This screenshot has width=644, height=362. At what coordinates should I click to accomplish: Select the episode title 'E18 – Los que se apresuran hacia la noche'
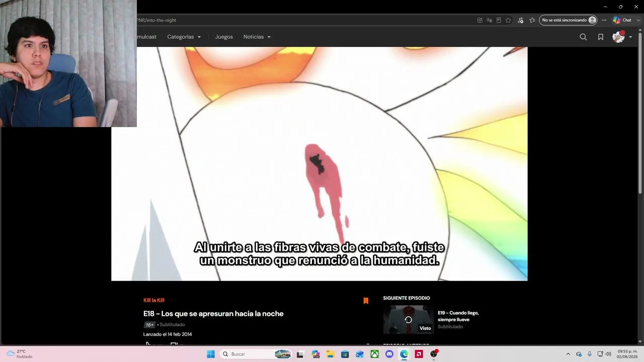point(213,314)
